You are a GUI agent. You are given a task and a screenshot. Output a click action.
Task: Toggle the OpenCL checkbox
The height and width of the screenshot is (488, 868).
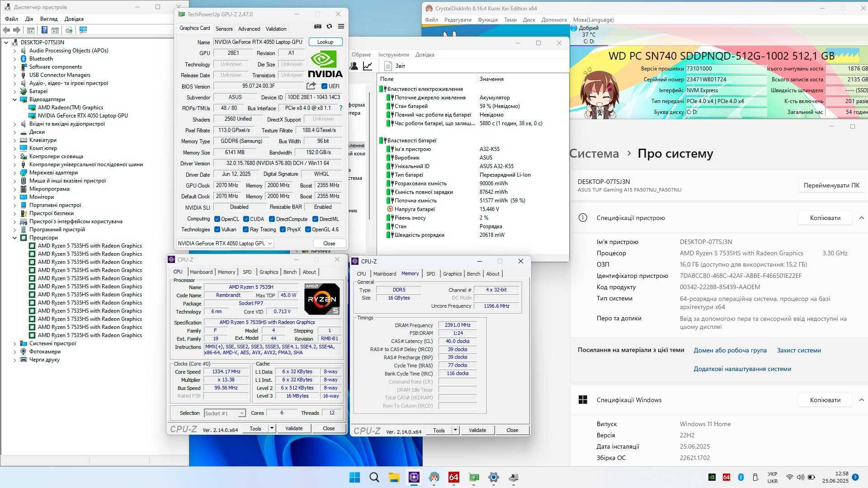(x=217, y=219)
